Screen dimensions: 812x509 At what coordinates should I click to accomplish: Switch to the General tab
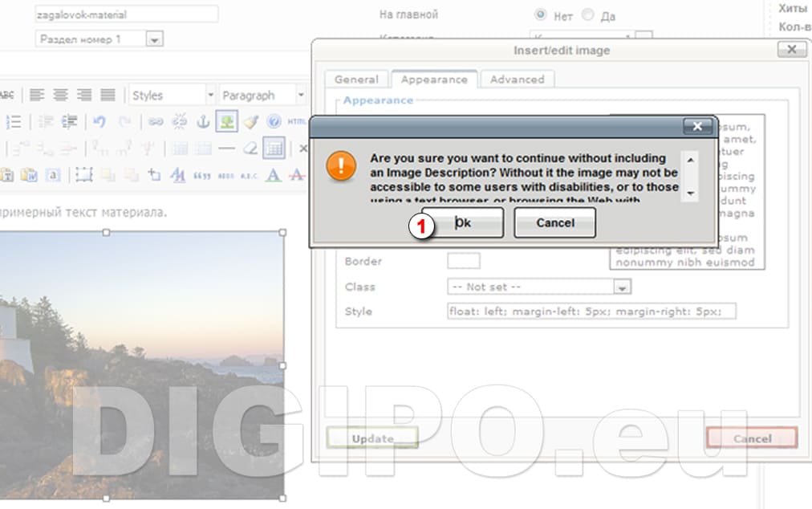356,79
